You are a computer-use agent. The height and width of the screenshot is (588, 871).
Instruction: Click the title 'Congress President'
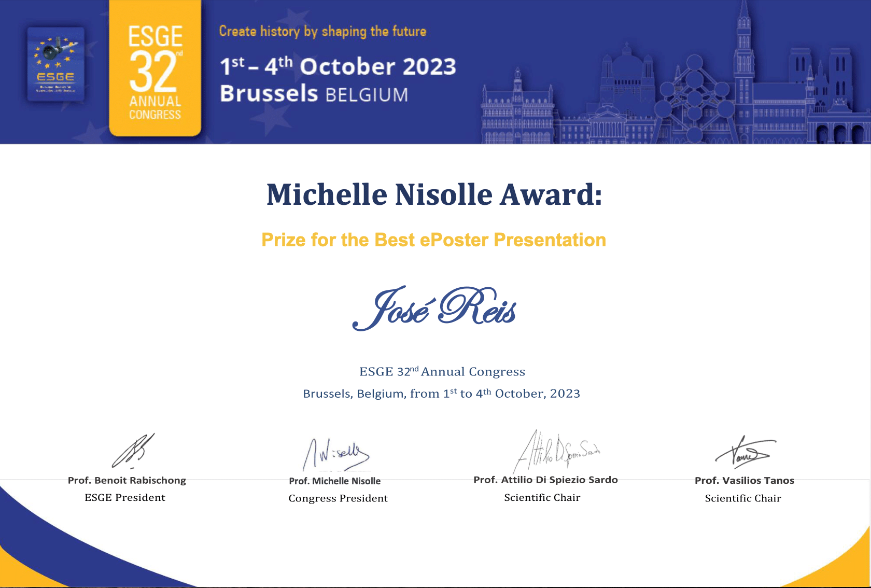[x=338, y=498]
